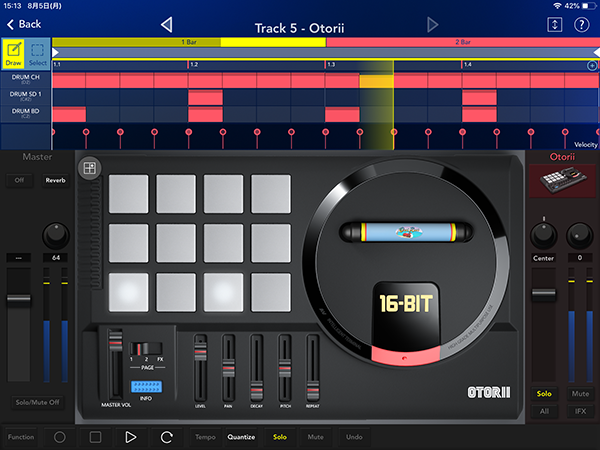The image size is (600, 450).
Task: Toggle Solo in the bottom toolbar
Action: pyautogui.click(x=280, y=437)
